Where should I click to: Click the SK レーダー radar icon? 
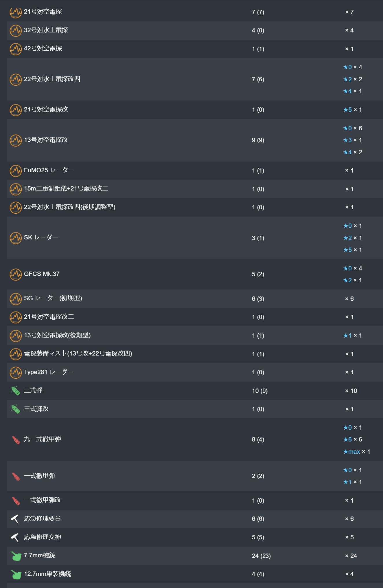point(16,238)
